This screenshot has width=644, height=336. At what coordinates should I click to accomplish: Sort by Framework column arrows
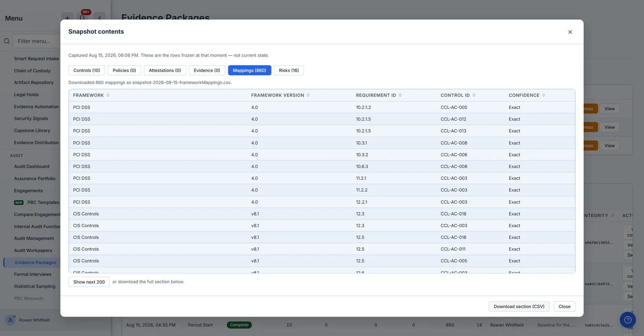coord(108,95)
